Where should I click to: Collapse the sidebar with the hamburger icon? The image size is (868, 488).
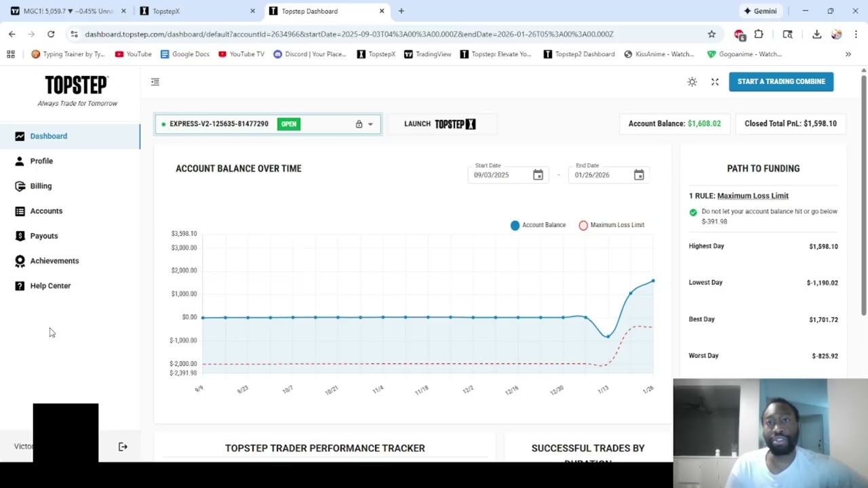point(155,82)
